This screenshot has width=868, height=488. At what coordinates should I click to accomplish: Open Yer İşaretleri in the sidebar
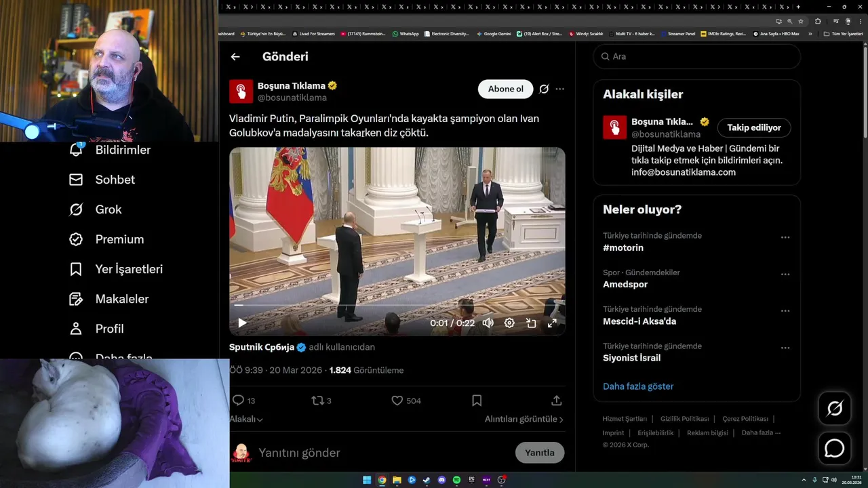click(116, 269)
